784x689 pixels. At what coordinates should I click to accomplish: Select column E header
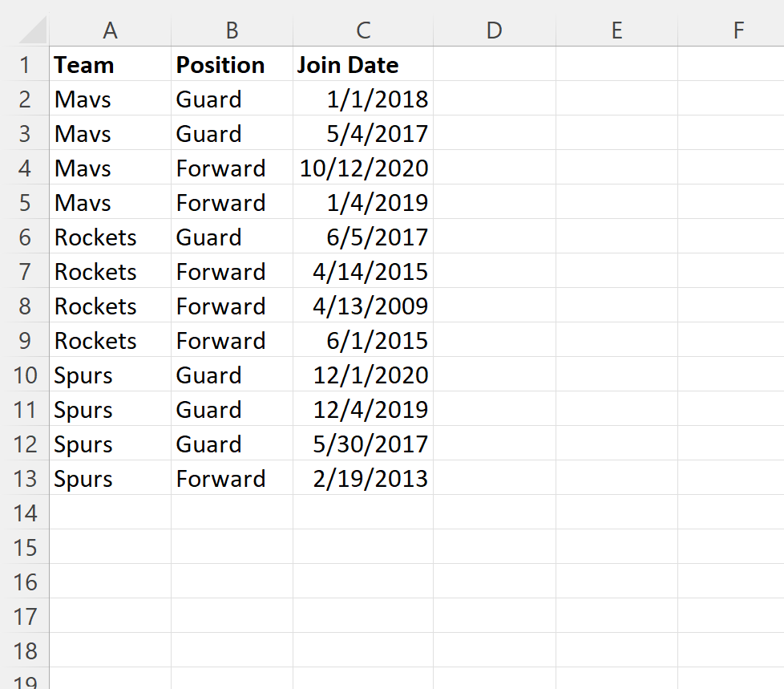click(617, 30)
